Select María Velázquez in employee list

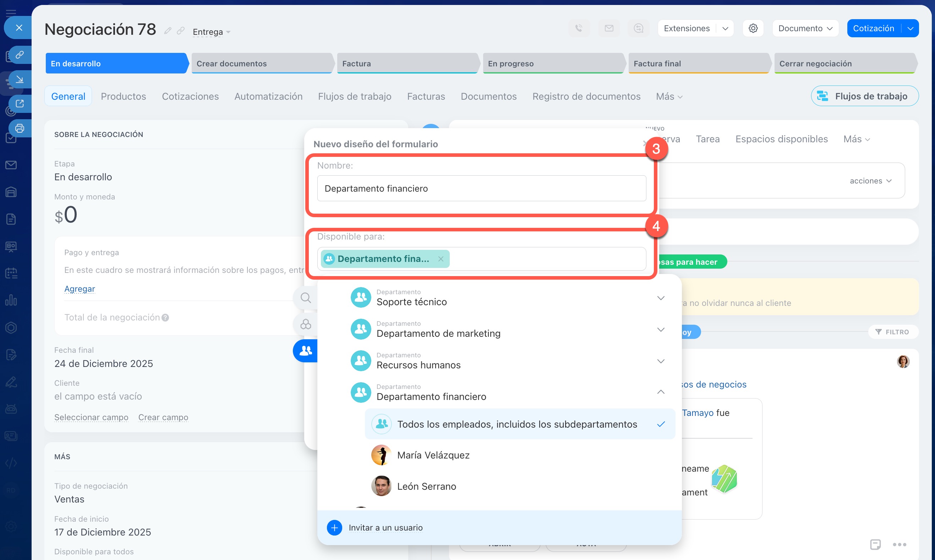(433, 455)
